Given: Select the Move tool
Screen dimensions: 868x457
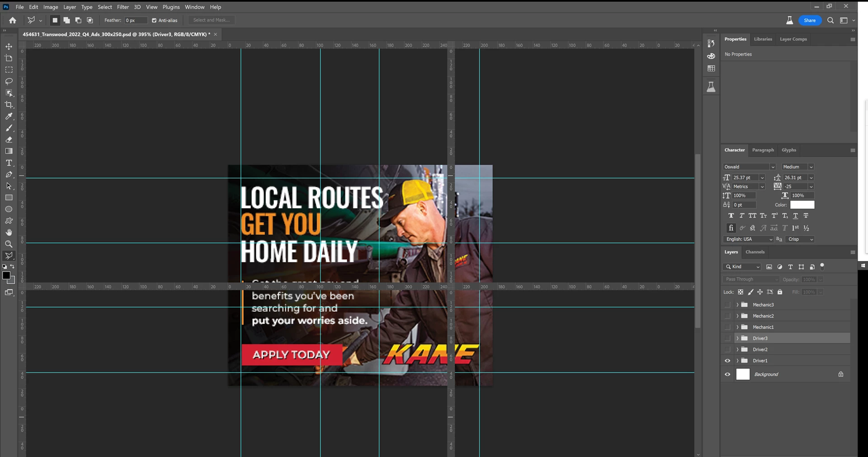Looking at the screenshot, I should coord(9,47).
